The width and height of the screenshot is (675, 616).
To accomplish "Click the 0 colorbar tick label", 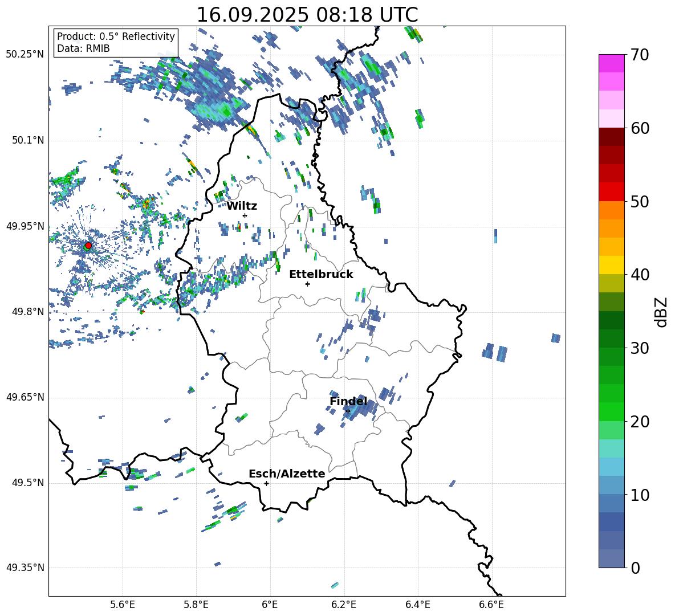I will coord(636,568).
